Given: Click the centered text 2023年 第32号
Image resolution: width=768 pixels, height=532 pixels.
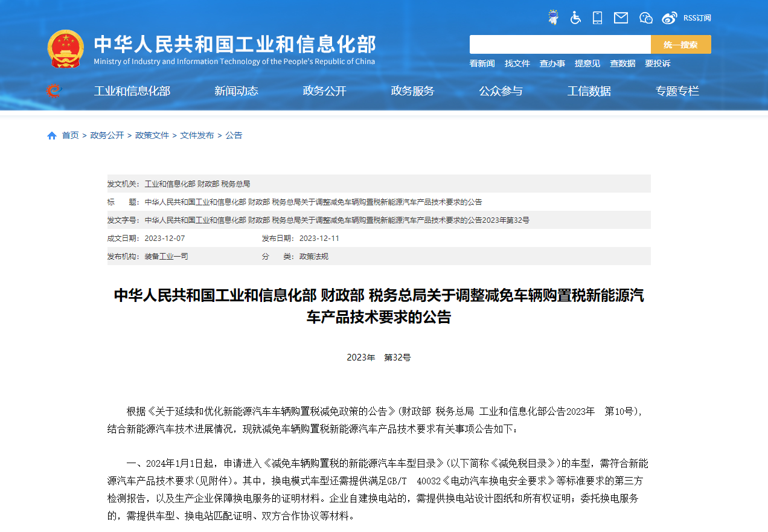Looking at the screenshot, I should pyautogui.click(x=379, y=357).
